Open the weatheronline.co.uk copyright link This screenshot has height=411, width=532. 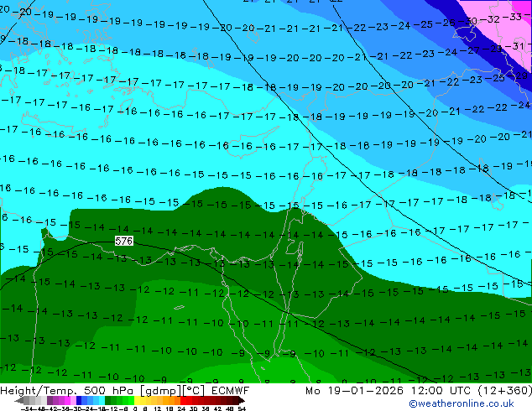click(x=462, y=403)
